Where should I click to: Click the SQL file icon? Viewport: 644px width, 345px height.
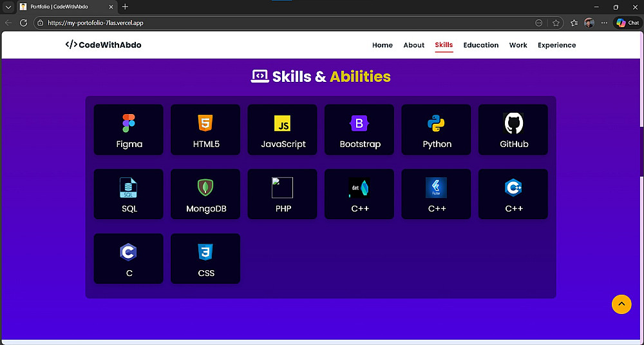pos(128,188)
